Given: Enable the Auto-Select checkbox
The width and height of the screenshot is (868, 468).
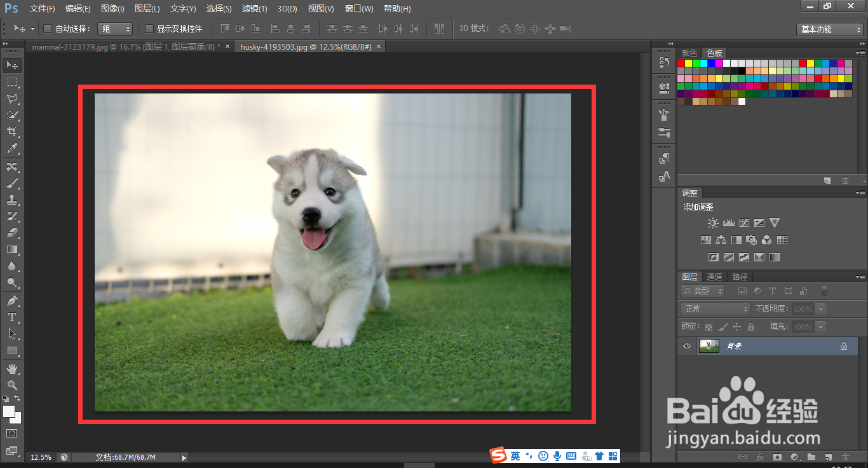Looking at the screenshot, I should tap(48, 29).
